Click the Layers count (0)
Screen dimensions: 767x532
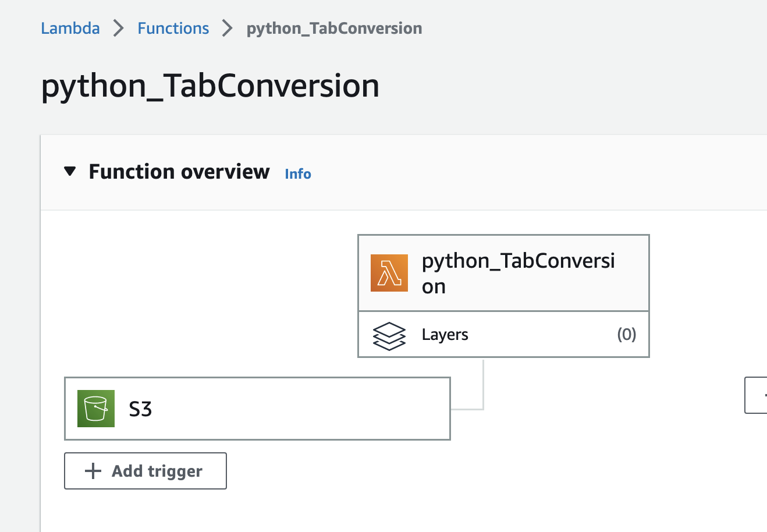click(627, 334)
